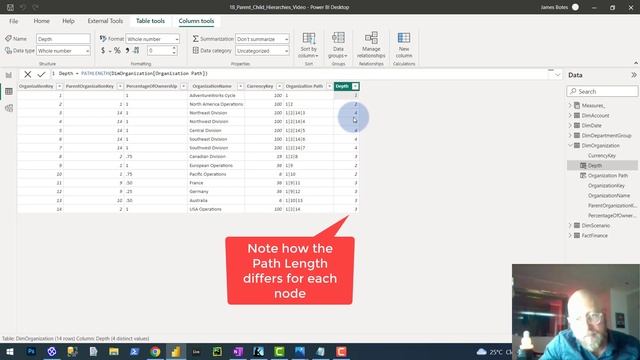Open the Organization Path column filter dropdown
The height and width of the screenshot is (360, 640).
pos(329,86)
